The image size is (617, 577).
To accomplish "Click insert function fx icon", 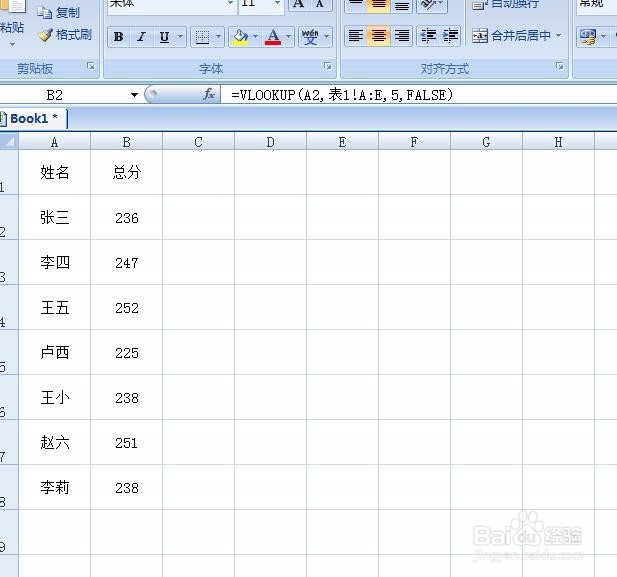I will pos(209,94).
